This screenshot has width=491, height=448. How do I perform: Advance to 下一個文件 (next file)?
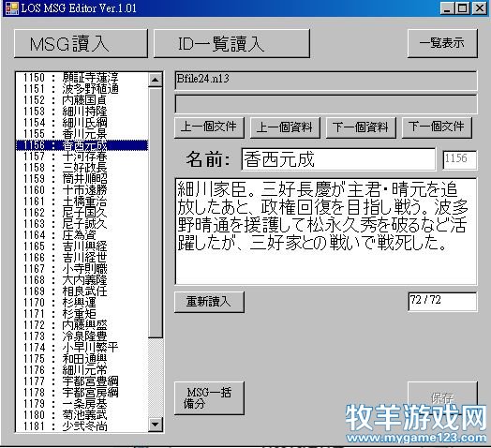tap(437, 127)
